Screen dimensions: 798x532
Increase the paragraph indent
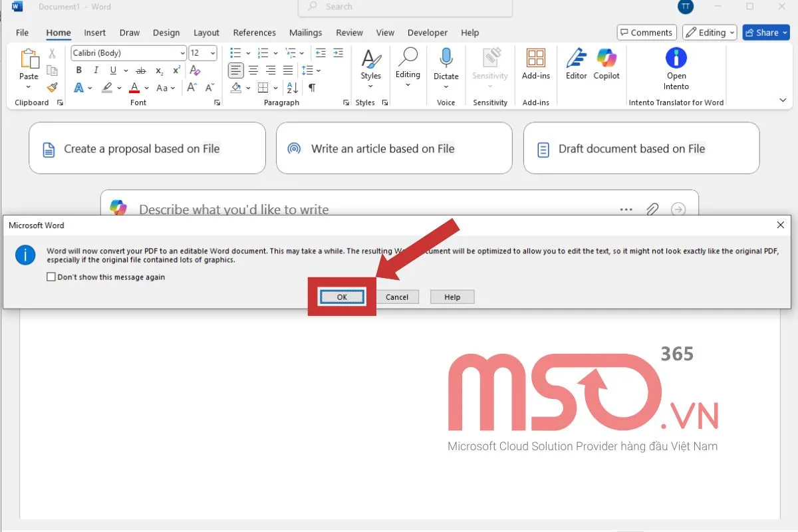point(338,53)
